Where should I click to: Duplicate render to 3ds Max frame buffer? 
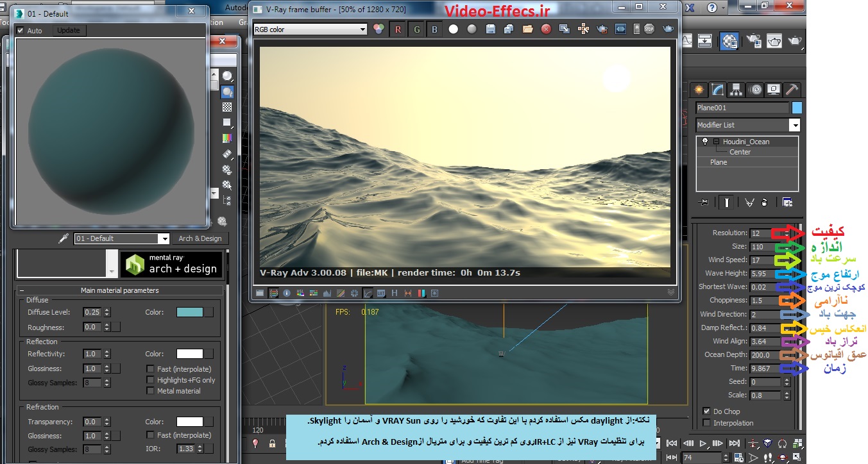coord(565,29)
